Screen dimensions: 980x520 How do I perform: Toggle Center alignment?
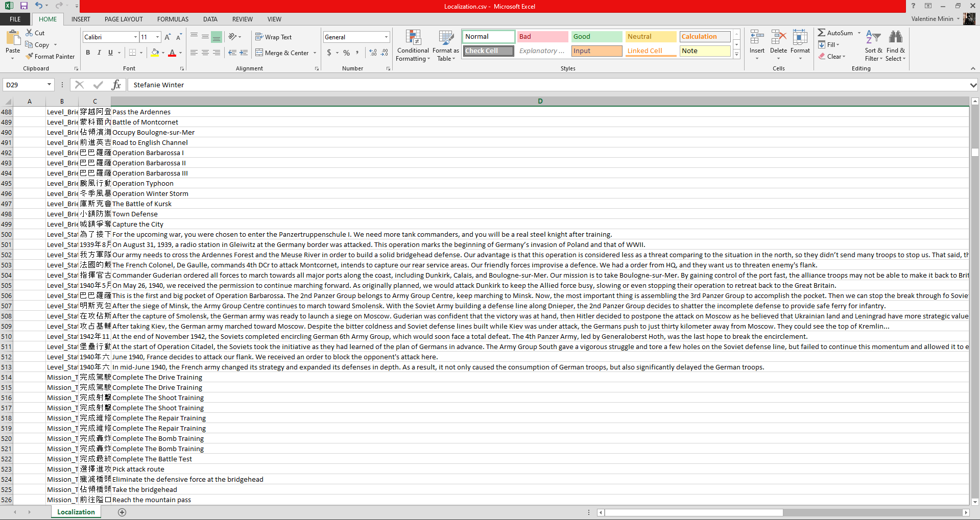pos(205,53)
